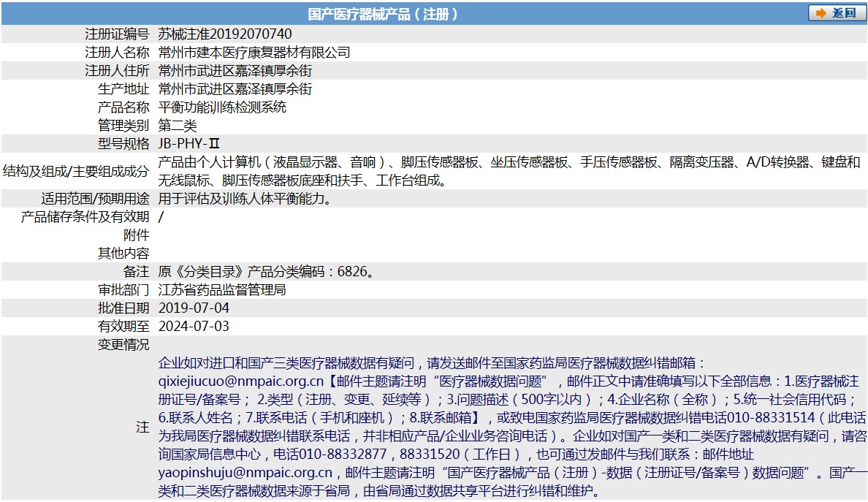Click the 产品储存条件及有效期 label
Image resolution: width=868 pixels, height=502 pixels.
pos(85,216)
